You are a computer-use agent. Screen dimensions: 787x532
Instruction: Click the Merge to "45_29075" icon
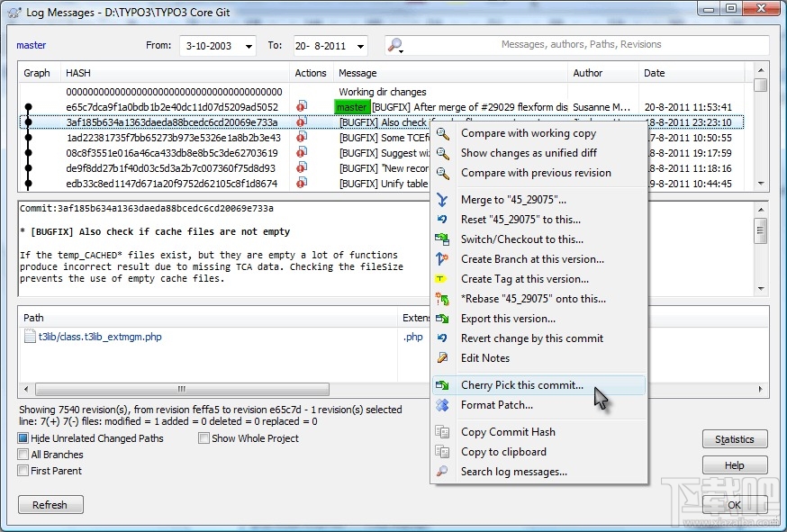pyautogui.click(x=442, y=200)
